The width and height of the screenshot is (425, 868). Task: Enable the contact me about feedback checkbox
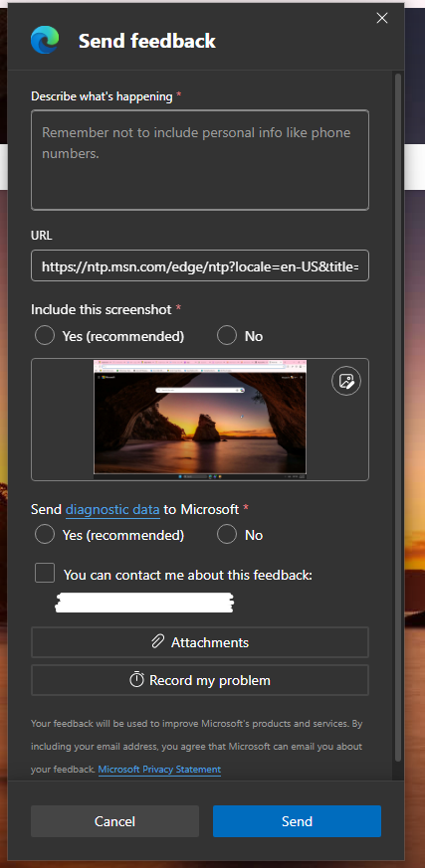[45, 573]
